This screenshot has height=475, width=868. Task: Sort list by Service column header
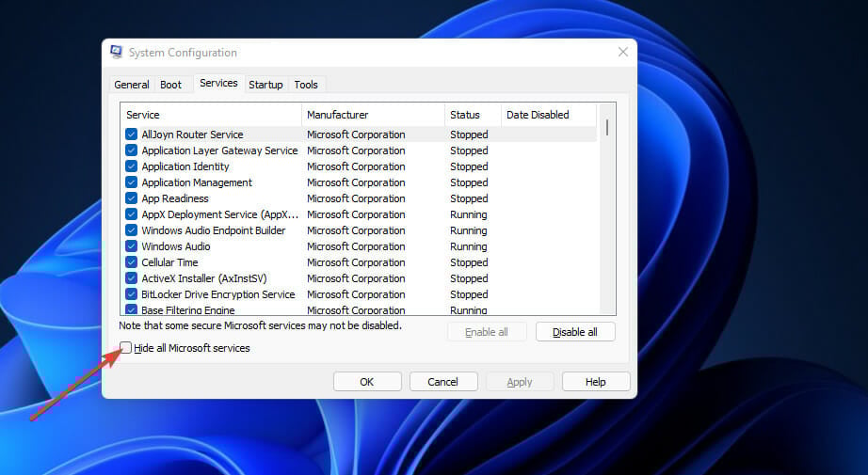(211, 115)
